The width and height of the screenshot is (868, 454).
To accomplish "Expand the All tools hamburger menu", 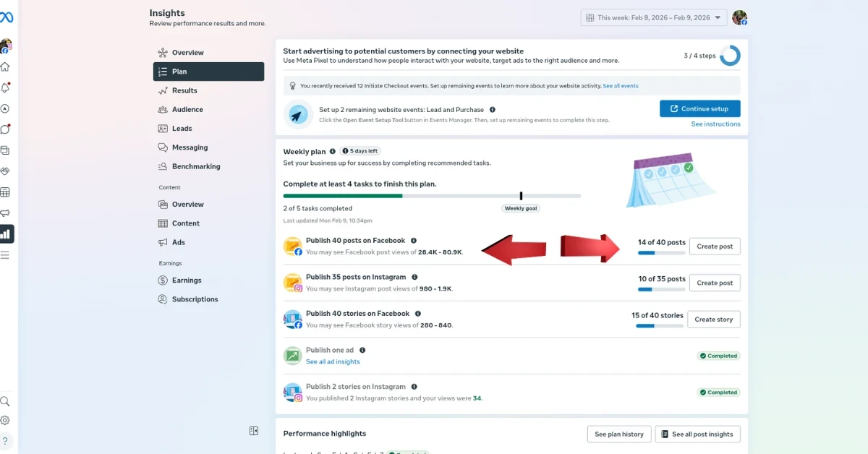I will (x=5, y=254).
